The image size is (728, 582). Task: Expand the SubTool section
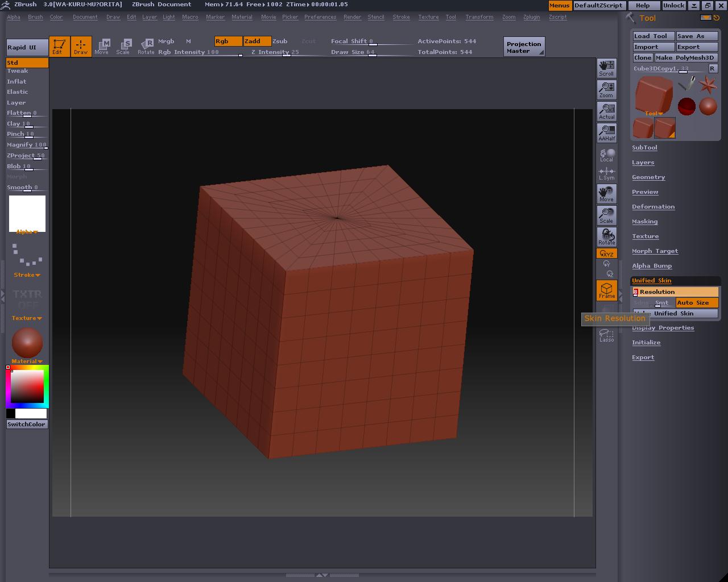click(644, 148)
